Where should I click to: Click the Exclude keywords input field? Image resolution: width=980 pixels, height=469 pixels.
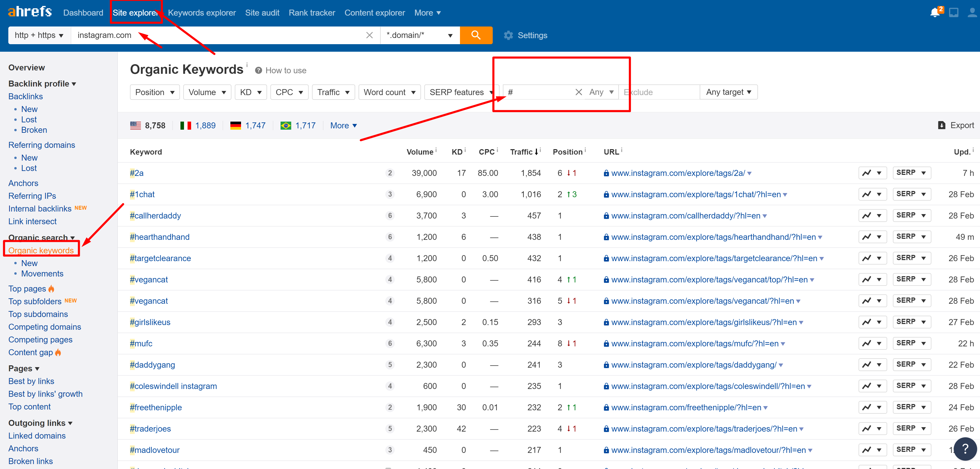click(x=659, y=92)
